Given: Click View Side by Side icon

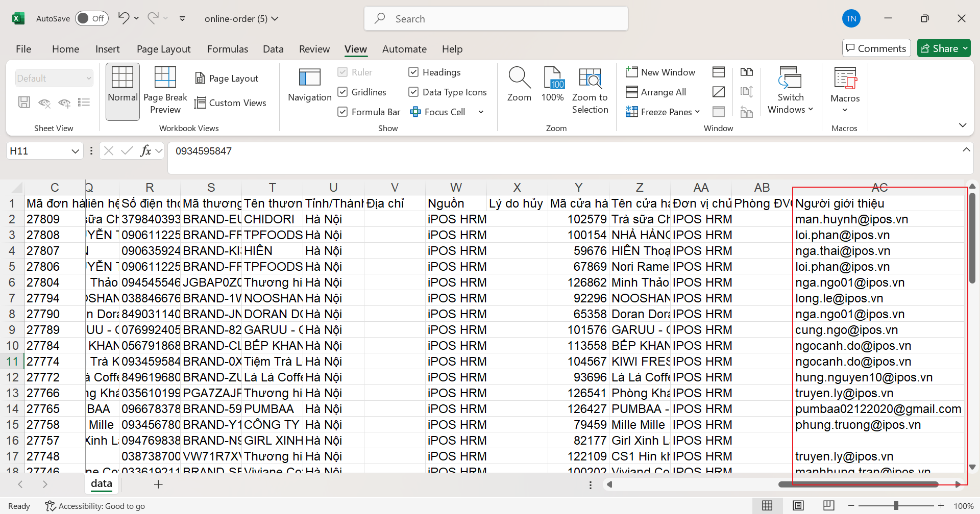Looking at the screenshot, I should (x=747, y=72).
